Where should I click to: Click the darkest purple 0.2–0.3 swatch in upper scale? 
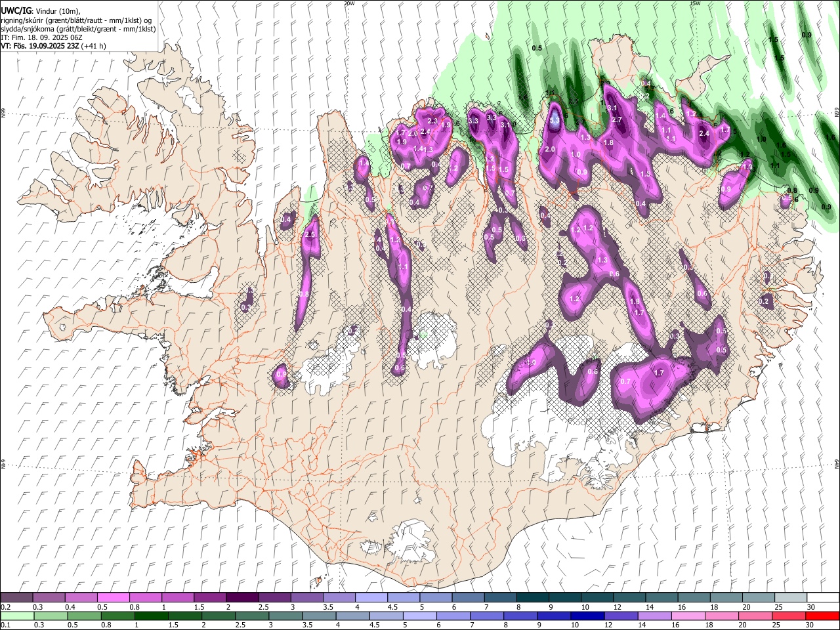(16, 597)
